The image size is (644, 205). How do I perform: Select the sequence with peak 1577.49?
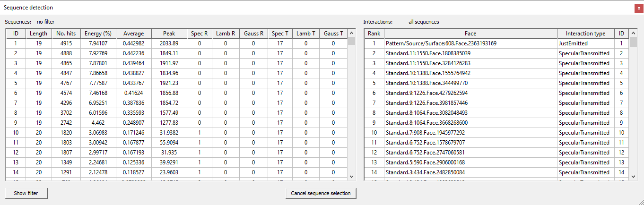pos(169,113)
